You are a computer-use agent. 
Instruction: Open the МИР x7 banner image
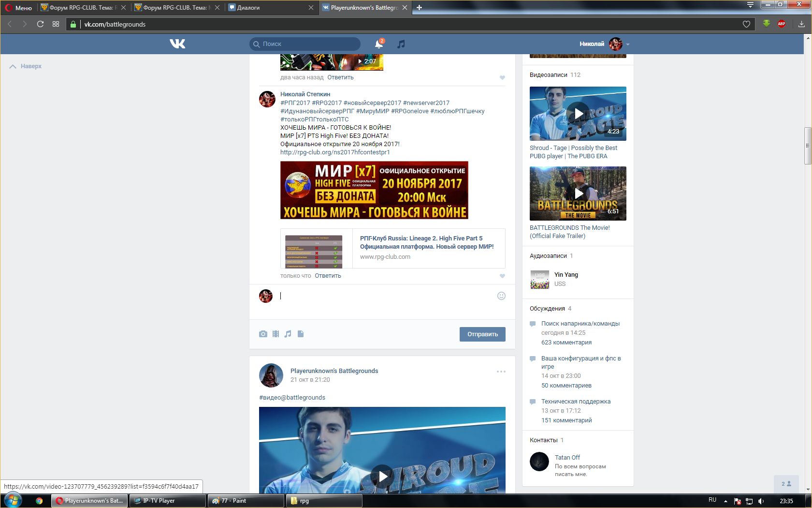(x=374, y=190)
